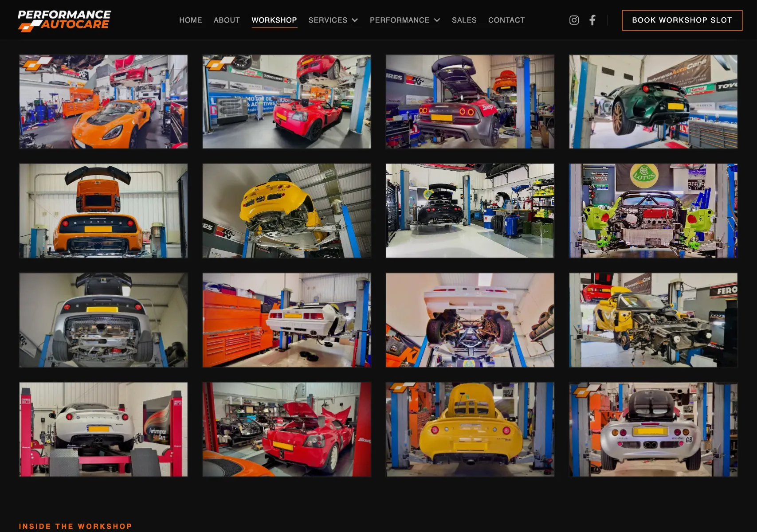
Task: Open the Facebook social link
Action: [592, 20]
